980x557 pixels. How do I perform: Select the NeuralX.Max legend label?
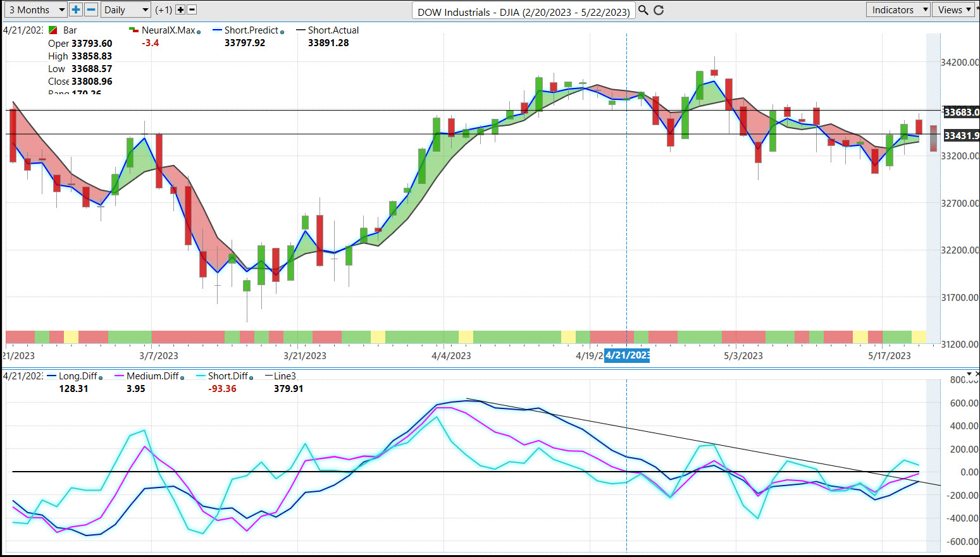[168, 30]
